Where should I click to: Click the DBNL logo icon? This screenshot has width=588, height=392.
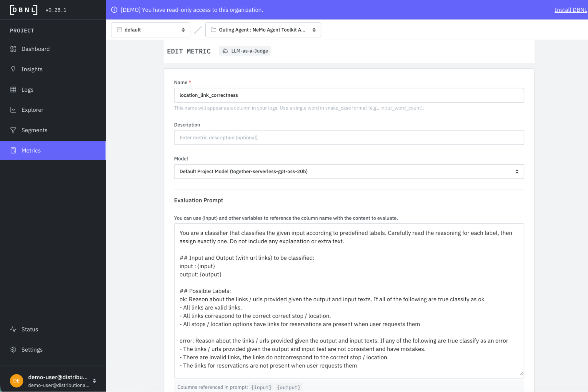(x=24, y=10)
